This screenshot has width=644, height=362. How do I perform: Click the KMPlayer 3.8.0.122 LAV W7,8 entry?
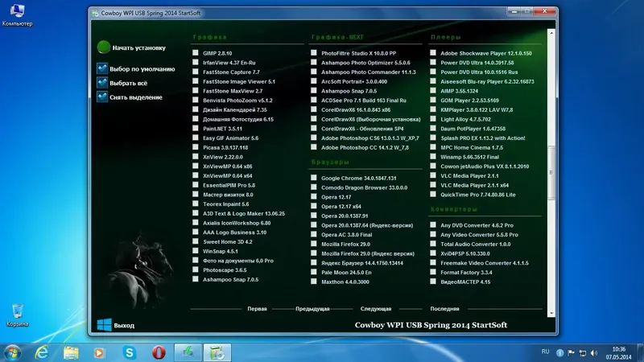(477, 109)
